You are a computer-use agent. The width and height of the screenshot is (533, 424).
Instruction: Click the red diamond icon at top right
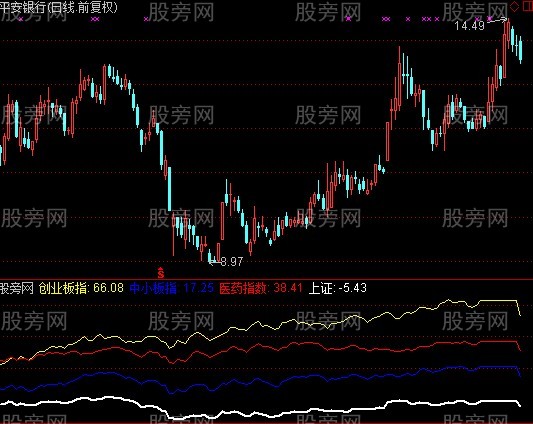coord(515,6)
